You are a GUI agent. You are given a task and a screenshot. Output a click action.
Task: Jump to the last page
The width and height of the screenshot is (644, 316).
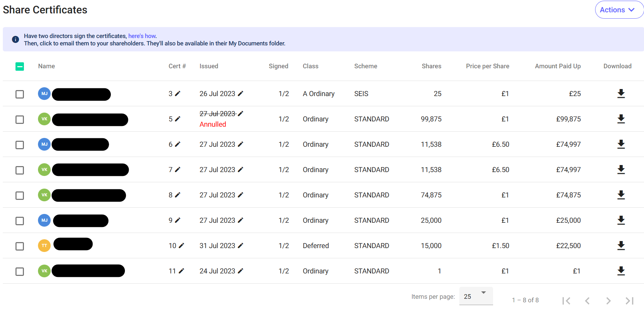tap(629, 301)
